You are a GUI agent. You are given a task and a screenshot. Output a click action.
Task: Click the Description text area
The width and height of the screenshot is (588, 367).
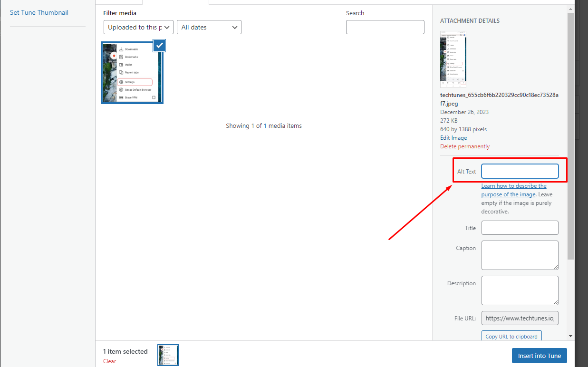click(520, 290)
